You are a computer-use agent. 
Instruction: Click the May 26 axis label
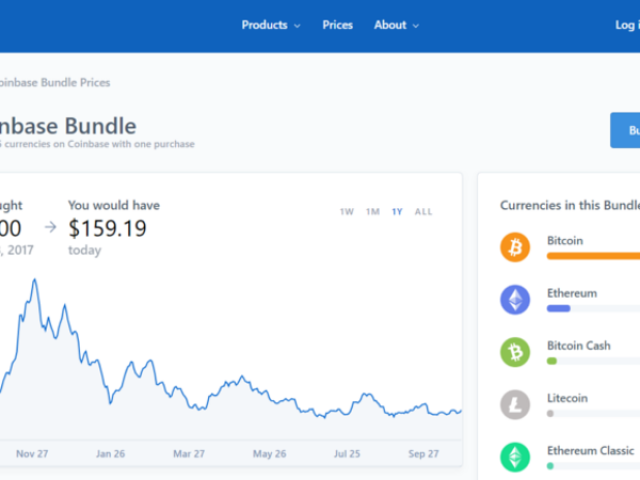pyautogui.click(x=269, y=454)
